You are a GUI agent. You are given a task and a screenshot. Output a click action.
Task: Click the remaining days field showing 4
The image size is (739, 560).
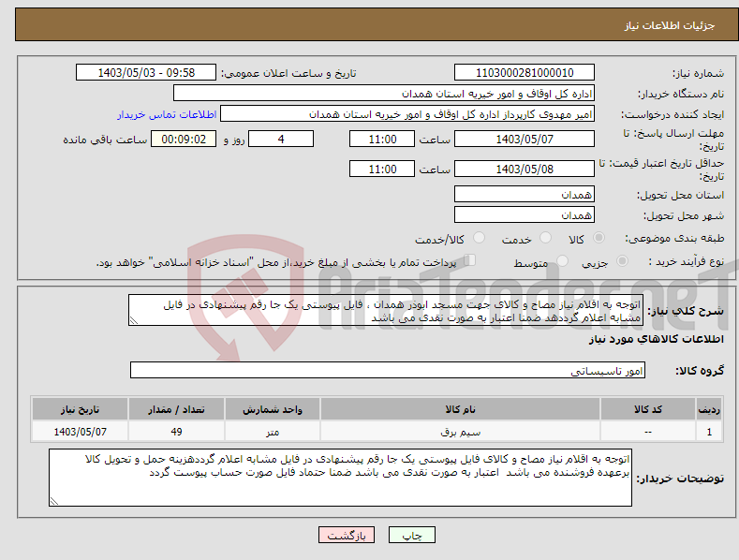(x=281, y=139)
